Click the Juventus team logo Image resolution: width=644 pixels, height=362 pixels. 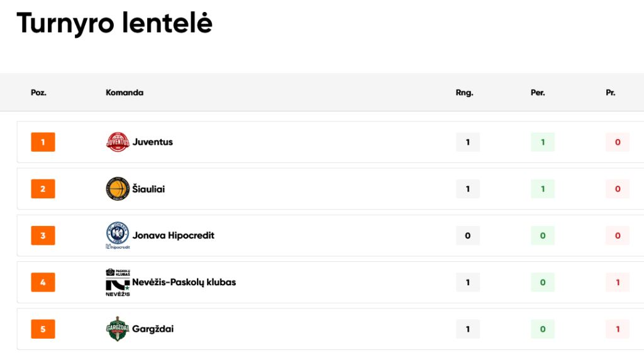[x=118, y=142]
